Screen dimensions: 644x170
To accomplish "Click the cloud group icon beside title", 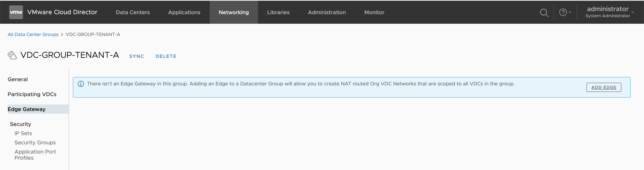I will coord(12,55).
